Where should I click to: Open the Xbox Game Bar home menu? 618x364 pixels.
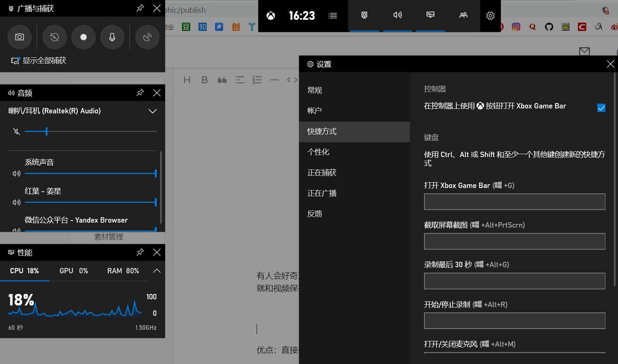271,16
